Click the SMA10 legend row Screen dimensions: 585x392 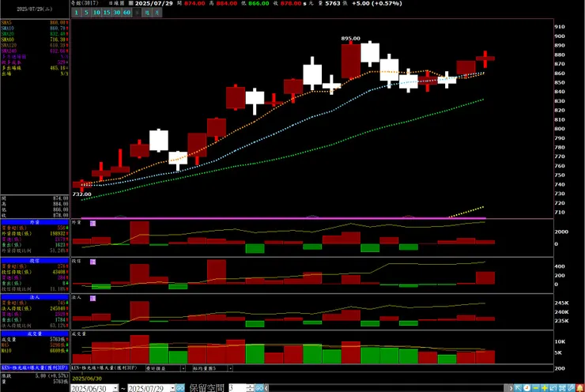[x=35, y=28]
